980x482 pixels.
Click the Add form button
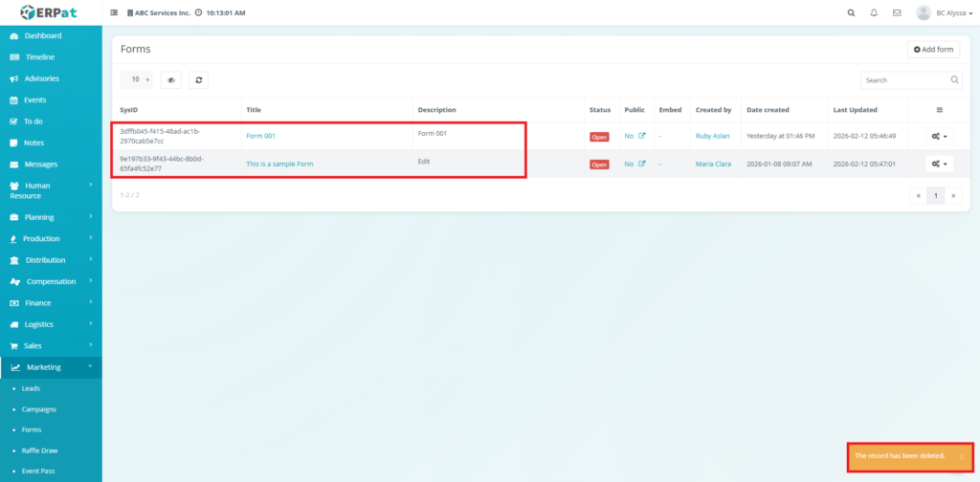(x=933, y=50)
